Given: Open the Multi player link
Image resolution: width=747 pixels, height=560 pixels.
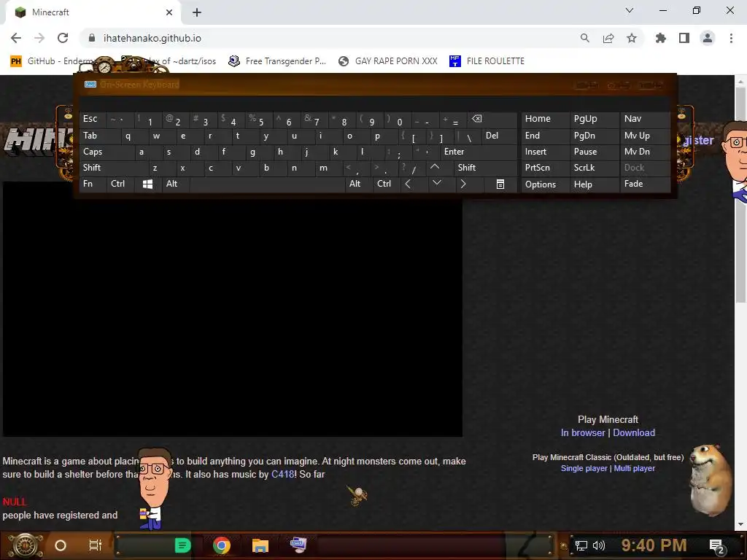Looking at the screenshot, I should pos(634,468).
